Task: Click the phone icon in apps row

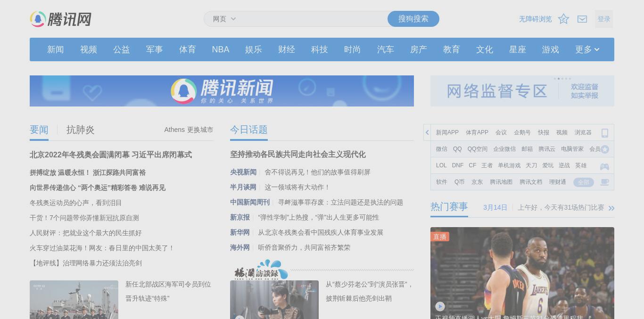Action: [x=605, y=133]
